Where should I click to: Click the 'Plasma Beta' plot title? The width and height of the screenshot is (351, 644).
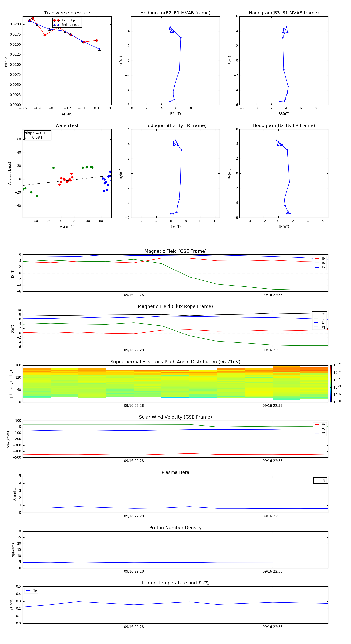(x=175, y=473)
